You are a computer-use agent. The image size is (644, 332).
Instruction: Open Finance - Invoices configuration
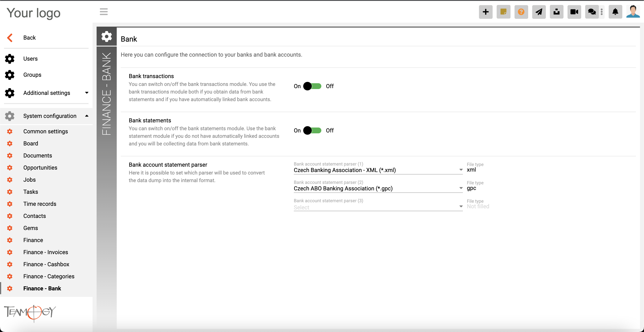(x=46, y=252)
